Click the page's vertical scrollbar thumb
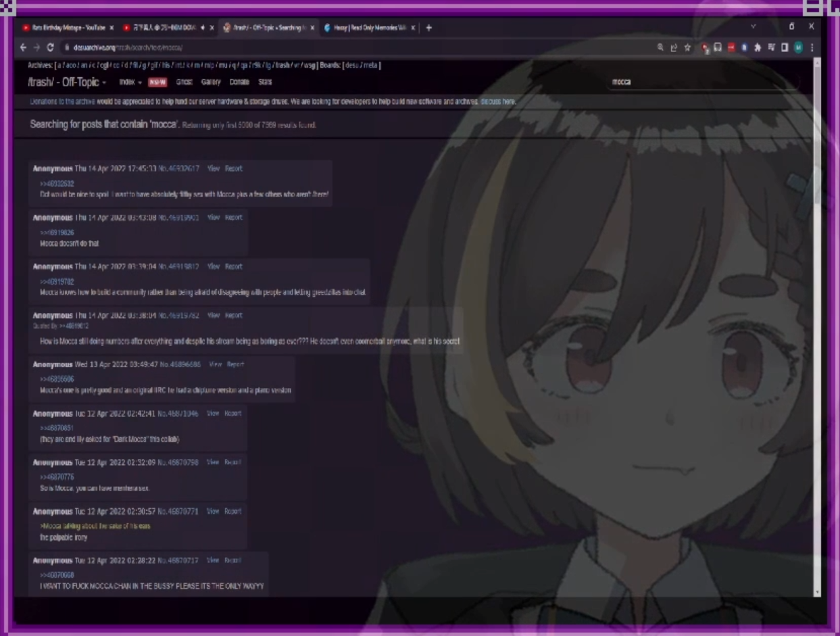This screenshot has height=636, width=840. [x=817, y=135]
